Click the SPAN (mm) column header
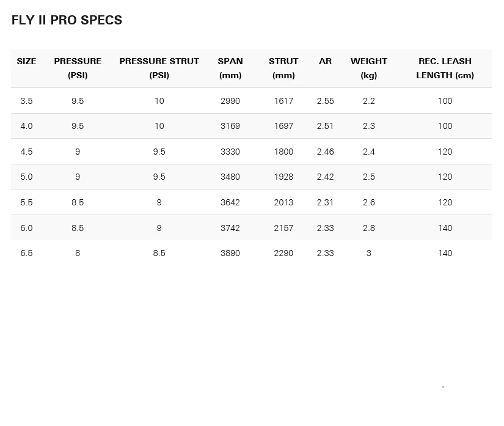This screenshot has width=504, height=426. (230, 68)
